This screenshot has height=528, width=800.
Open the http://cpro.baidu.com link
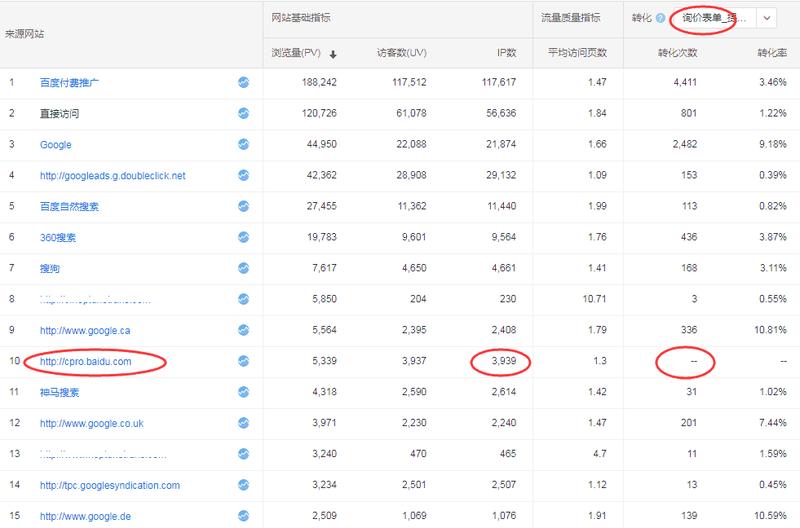pyautogui.click(x=85, y=361)
